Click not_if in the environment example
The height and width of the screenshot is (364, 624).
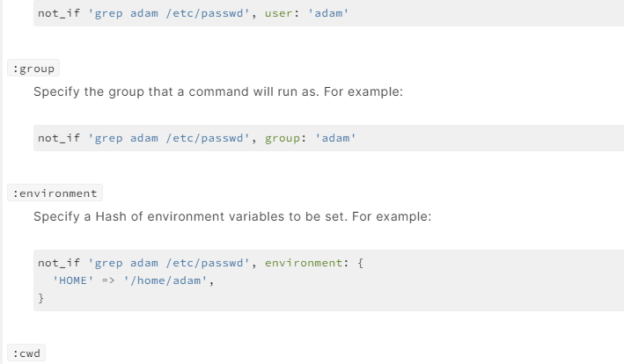59,263
